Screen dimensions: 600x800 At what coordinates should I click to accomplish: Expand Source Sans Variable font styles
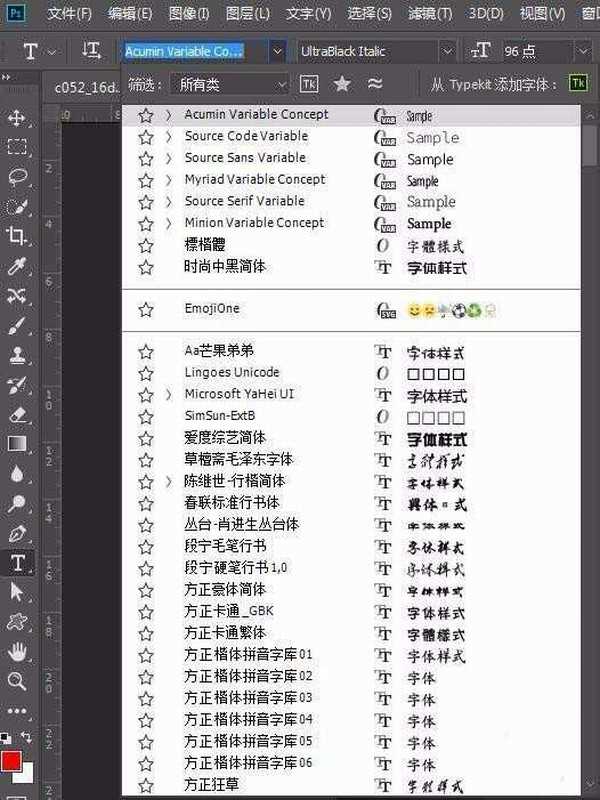point(168,159)
